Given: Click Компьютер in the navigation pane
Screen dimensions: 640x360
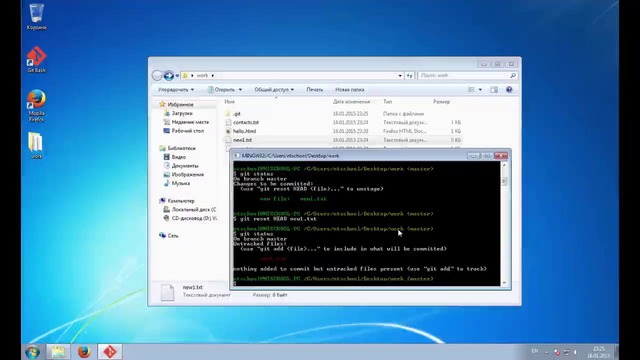Looking at the screenshot, I should click(180, 201).
